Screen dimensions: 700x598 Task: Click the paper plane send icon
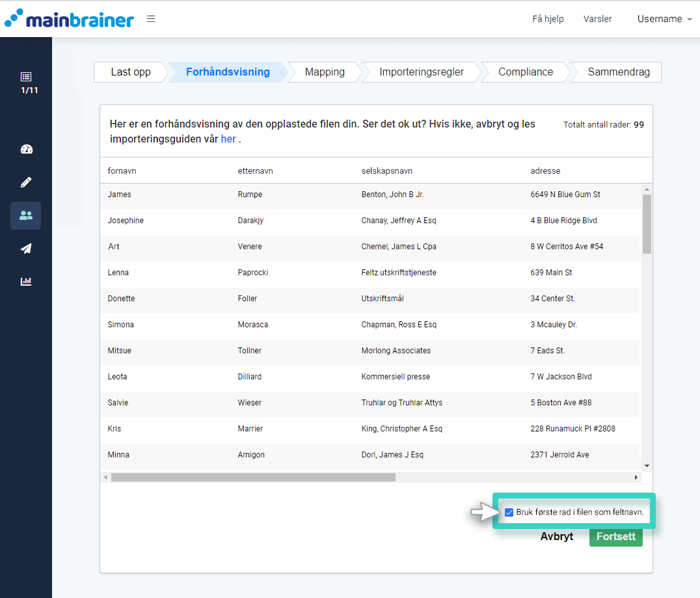coord(26,249)
